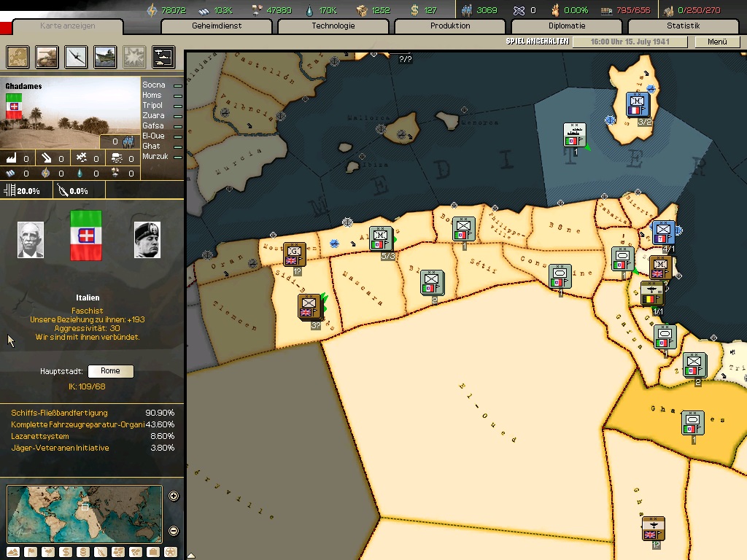Open the Geheimdienst tab

click(217, 26)
